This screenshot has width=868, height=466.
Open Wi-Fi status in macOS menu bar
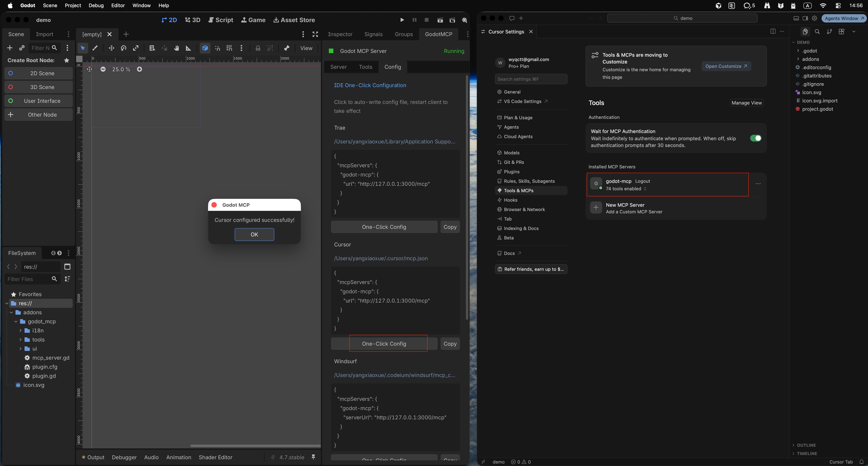tap(823, 5)
